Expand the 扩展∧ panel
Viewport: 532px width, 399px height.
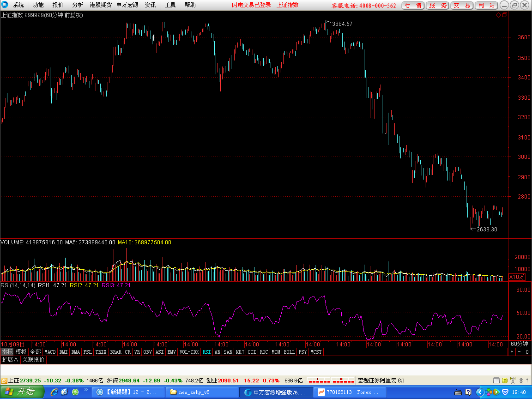[10, 359]
